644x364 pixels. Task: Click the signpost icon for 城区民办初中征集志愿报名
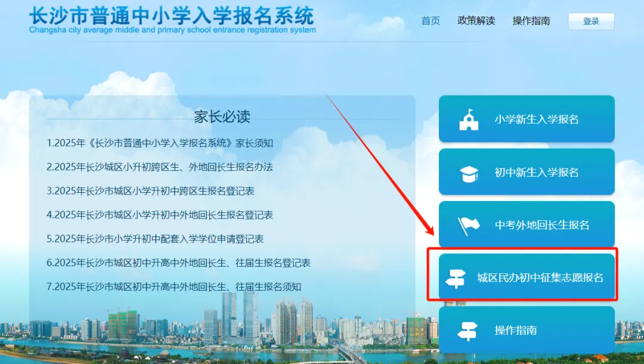tap(456, 278)
